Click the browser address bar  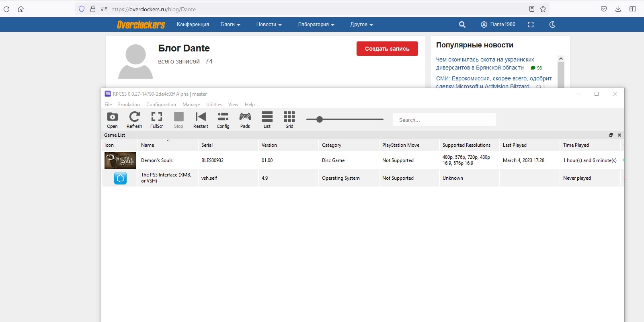[312, 9]
